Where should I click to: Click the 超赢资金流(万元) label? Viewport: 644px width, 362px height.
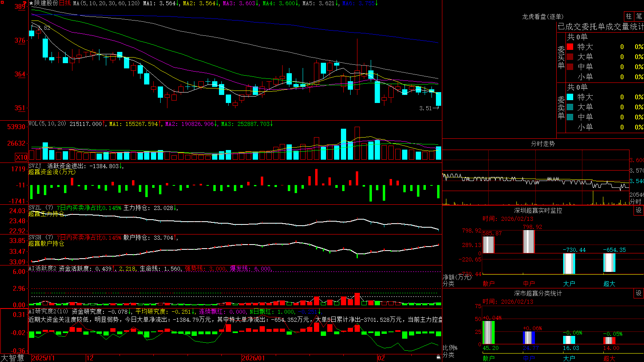click(52, 172)
